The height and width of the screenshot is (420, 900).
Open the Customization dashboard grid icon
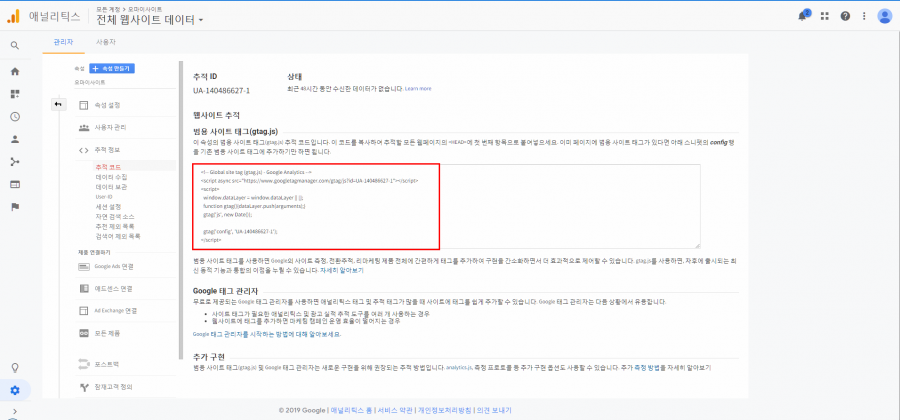click(15, 94)
